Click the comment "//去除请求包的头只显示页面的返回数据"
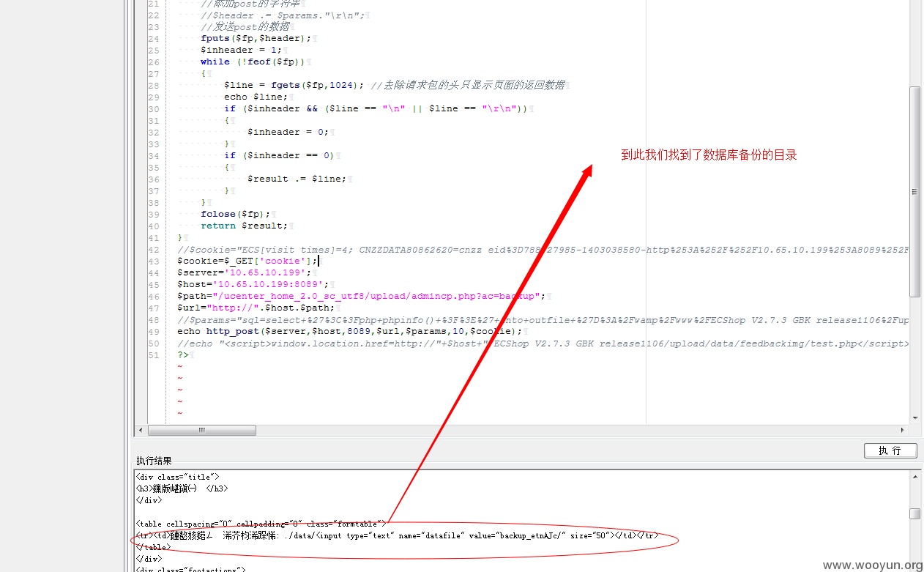Screen dimensions: 924x572 pyautogui.click(x=468, y=85)
